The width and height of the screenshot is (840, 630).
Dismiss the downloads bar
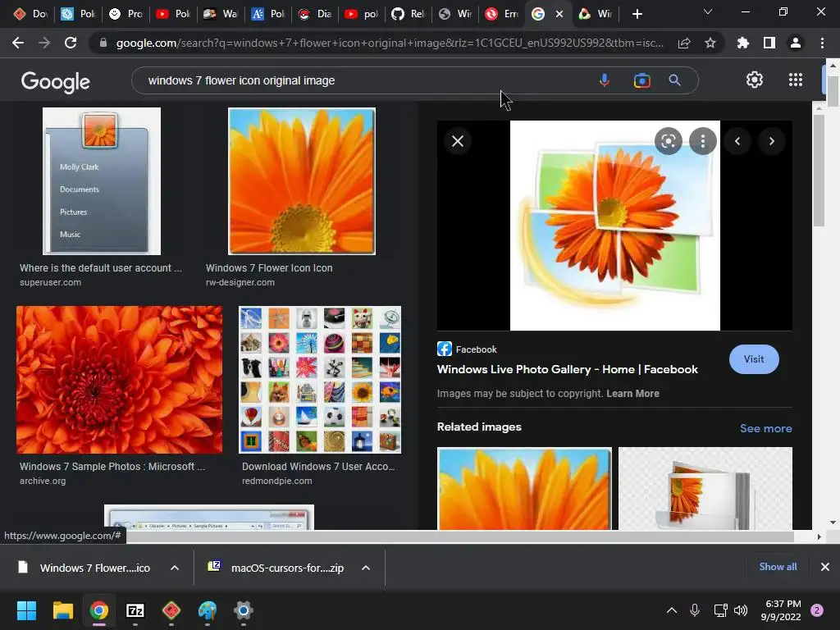825,566
